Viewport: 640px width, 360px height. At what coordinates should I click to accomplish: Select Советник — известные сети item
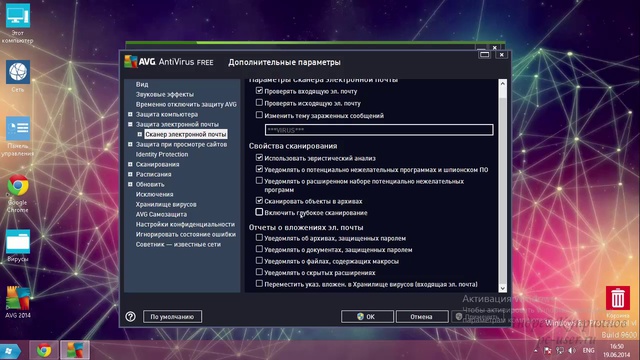(x=178, y=244)
